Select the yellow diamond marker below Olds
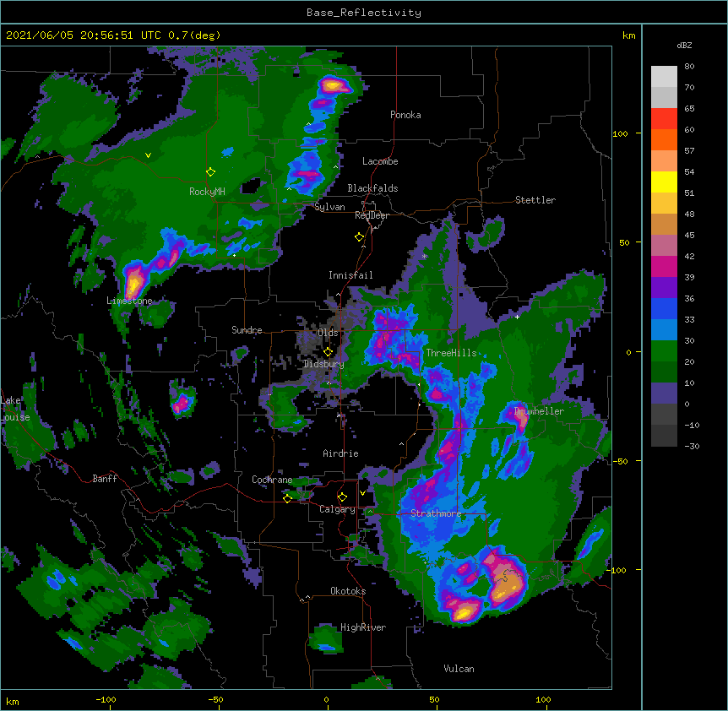728x711 pixels. pos(329,351)
